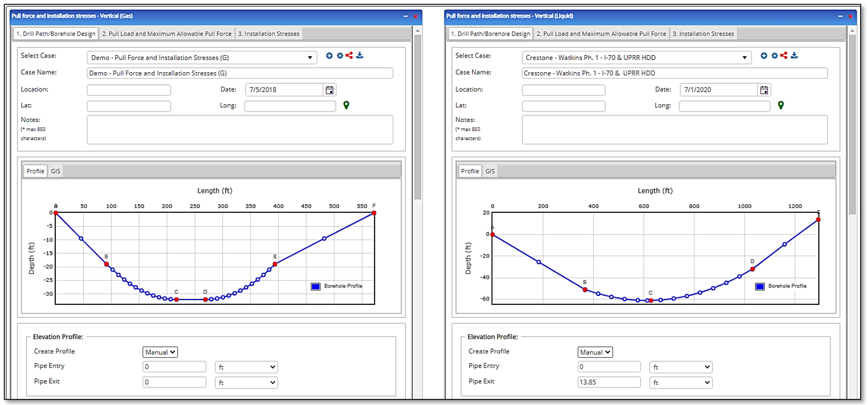868x405 pixels.
Task: Click the green map pin in Gas window
Action: pyautogui.click(x=346, y=105)
